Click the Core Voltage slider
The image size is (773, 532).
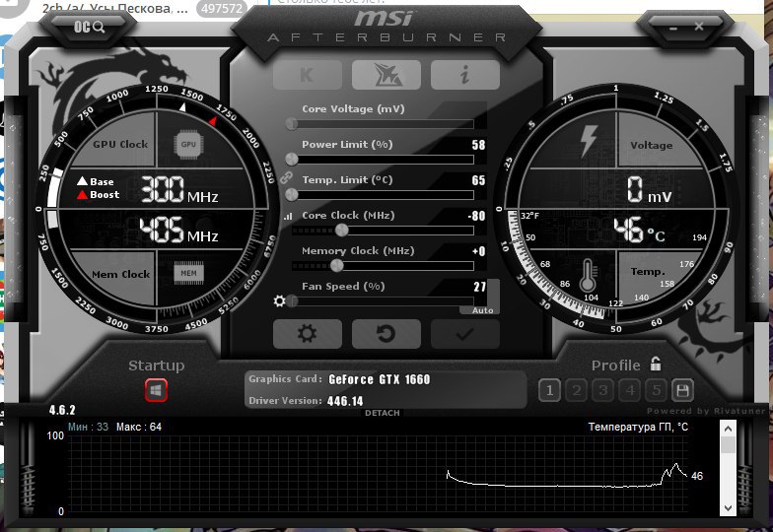383,124
